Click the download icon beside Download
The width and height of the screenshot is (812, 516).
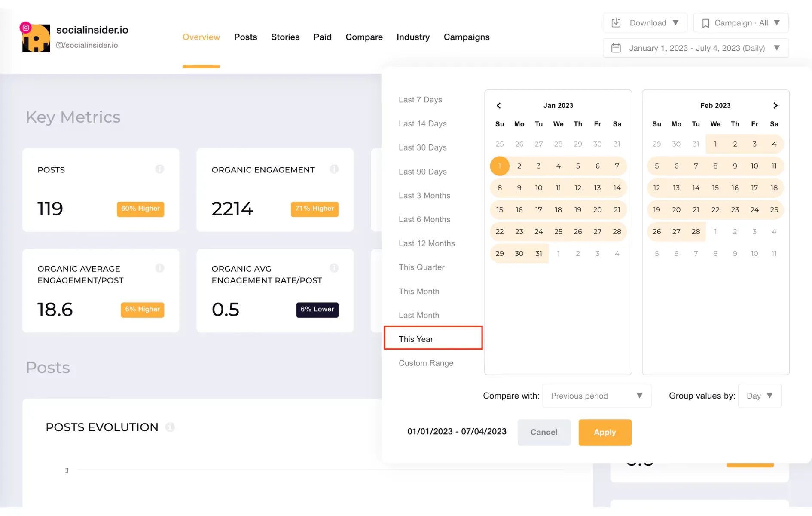click(x=616, y=23)
